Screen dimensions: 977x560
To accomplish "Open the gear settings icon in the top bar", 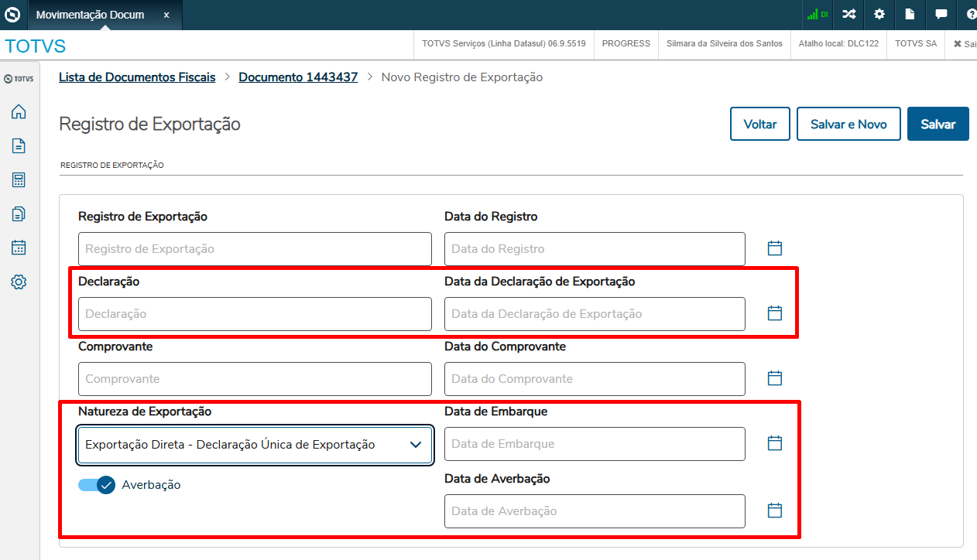I will (x=879, y=14).
